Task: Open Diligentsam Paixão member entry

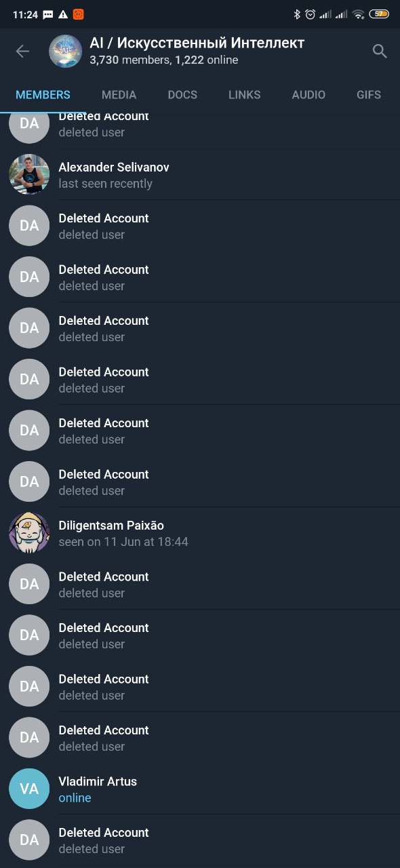Action: pyautogui.click(x=200, y=532)
